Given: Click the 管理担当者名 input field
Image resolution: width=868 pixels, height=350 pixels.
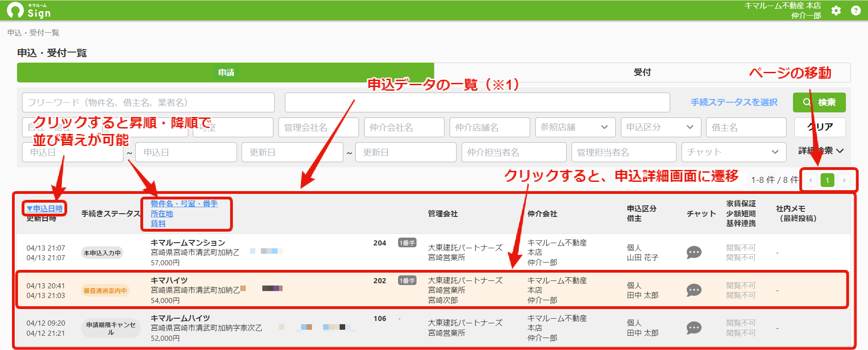Looking at the screenshot, I should [x=624, y=152].
